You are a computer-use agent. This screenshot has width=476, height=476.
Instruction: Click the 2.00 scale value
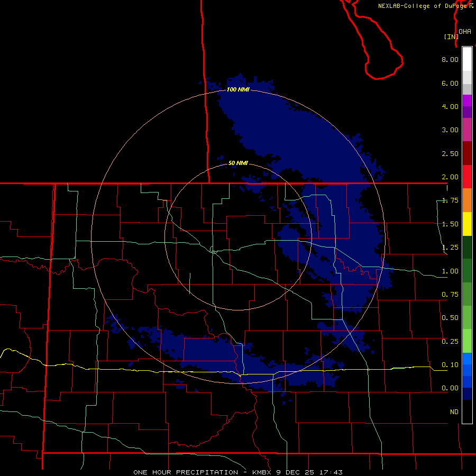(x=450, y=177)
